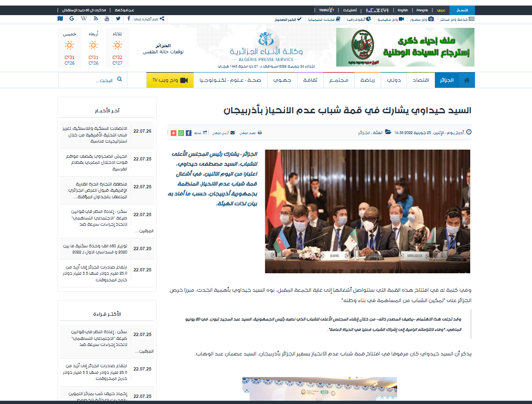
Task: Share article on Facebook blue square icon
Action: 189,133
